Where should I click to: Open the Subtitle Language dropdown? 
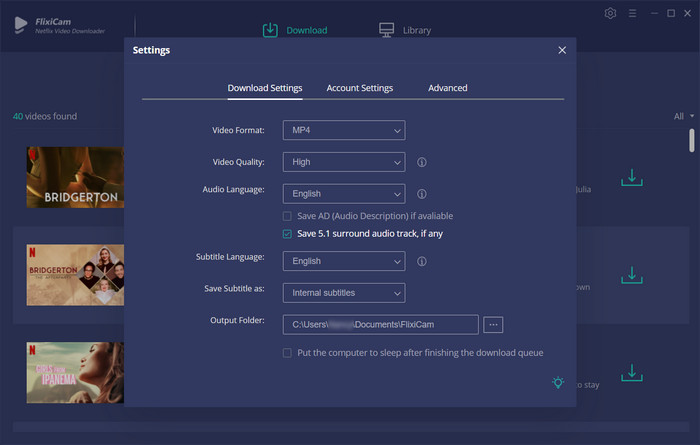344,261
